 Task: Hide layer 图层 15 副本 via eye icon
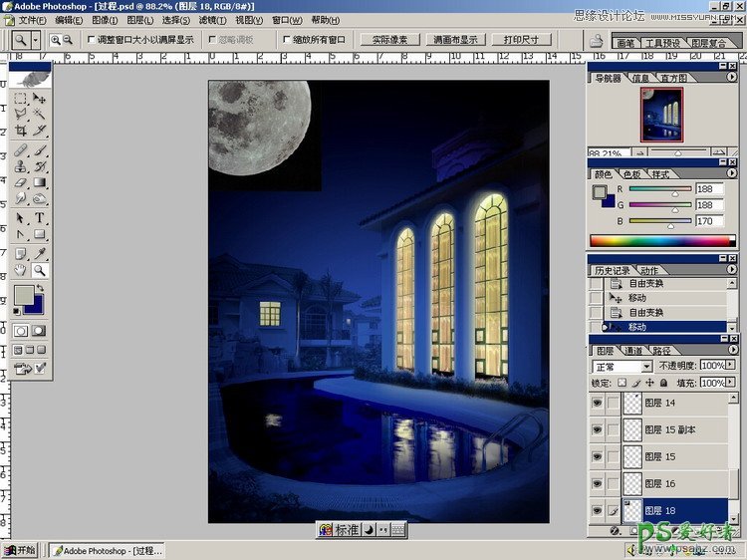click(598, 429)
